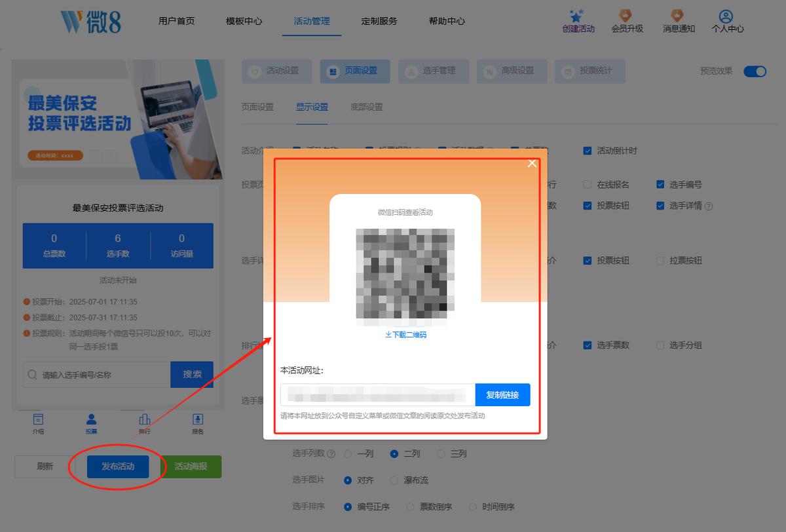Toggle the 预览效果 switch
786x532 pixels.
pos(755,71)
